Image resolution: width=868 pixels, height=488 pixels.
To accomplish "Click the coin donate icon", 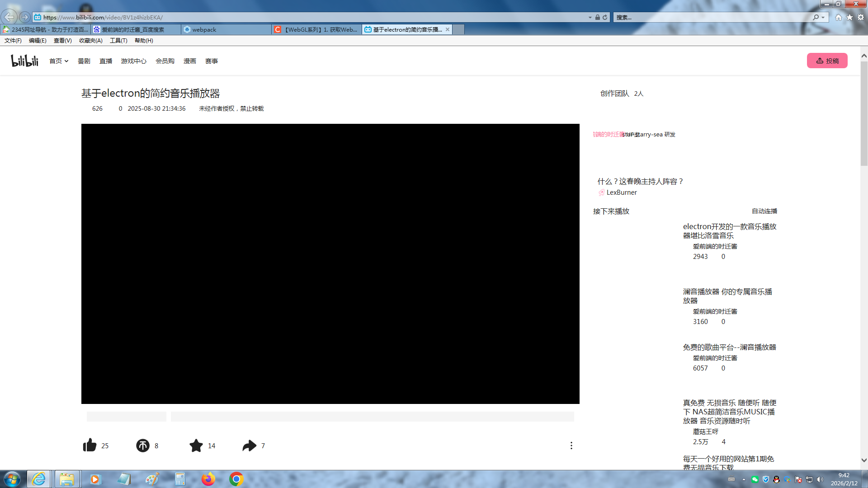I will pos(143,446).
